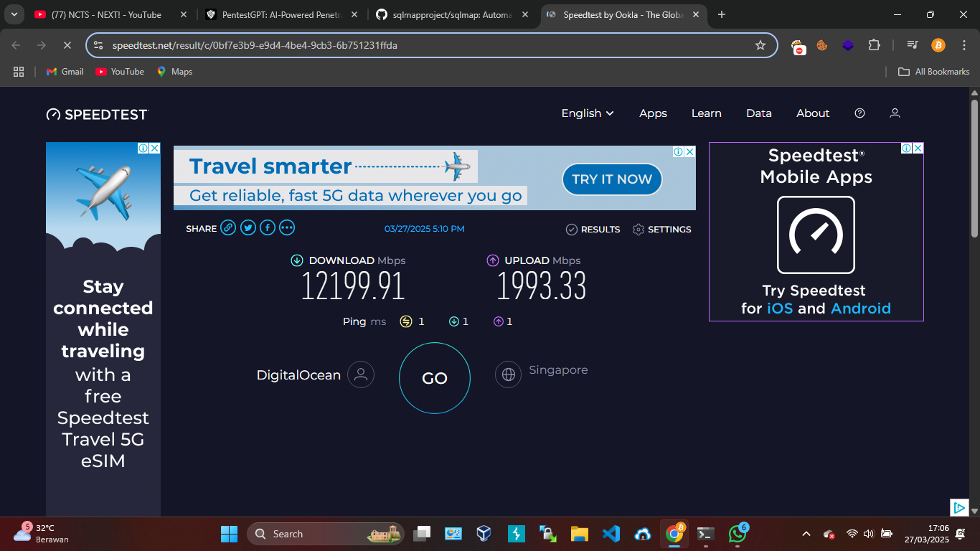Open the cookie extension icon
This screenshot has height=551, width=980.
(x=822, y=45)
